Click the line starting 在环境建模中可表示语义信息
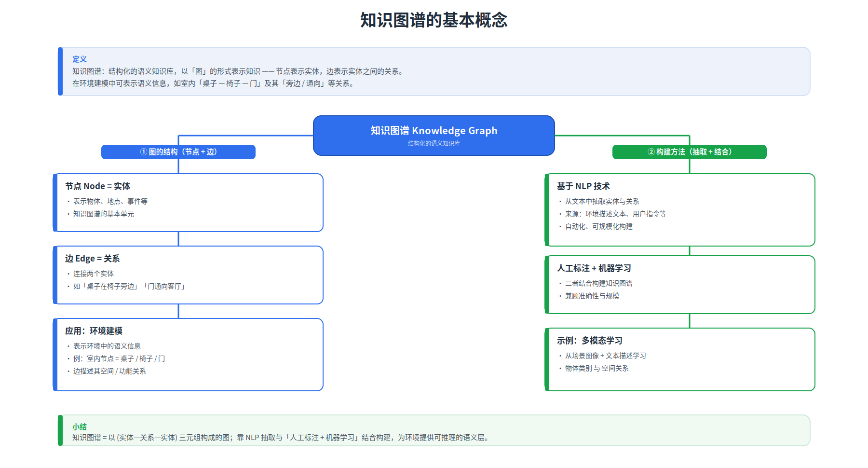 click(214, 83)
